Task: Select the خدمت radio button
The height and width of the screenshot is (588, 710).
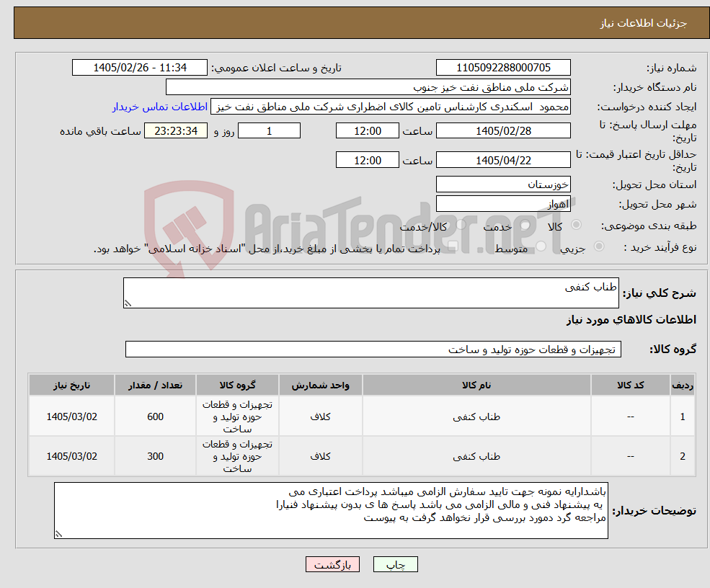Action: 525,225
